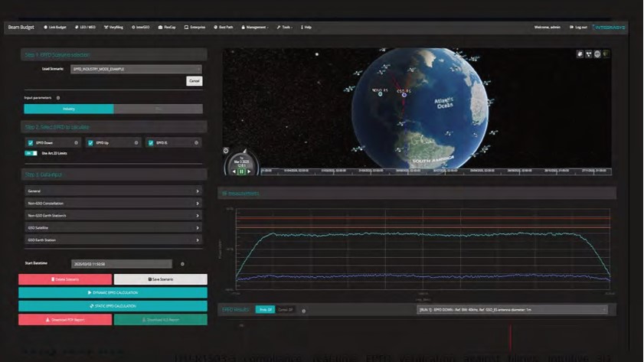644x362 pixels.
Task: Uncheck the EPFD Down checkbox
Action: [29, 142]
